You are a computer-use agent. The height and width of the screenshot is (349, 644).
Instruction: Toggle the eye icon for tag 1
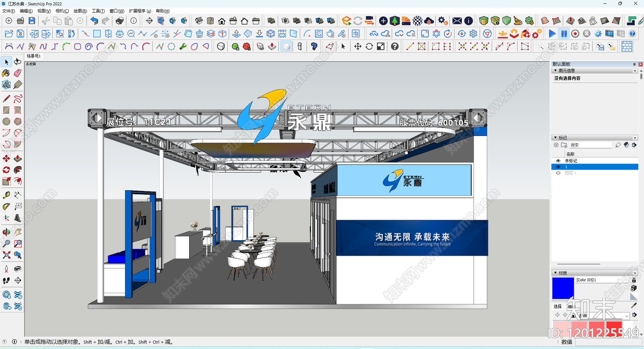(558, 167)
